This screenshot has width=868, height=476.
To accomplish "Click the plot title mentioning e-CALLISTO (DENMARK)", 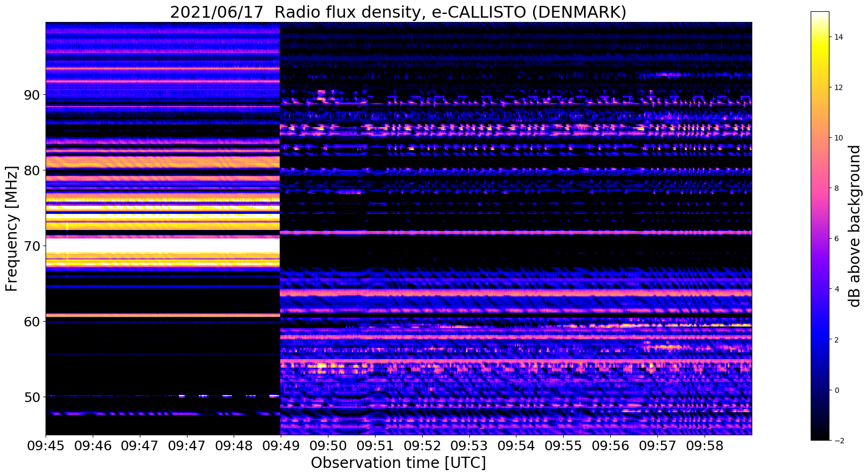I will tap(398, 12).
